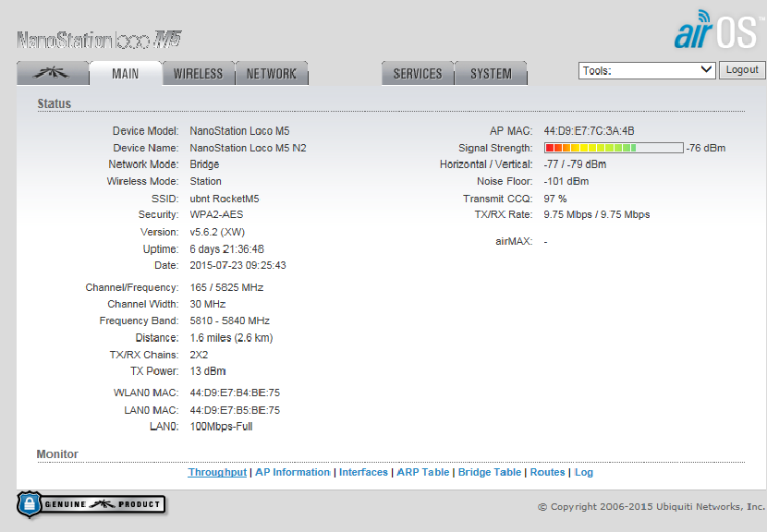Open the ARP Table link
Viewport: 767px width, 532px height.
click(423, 472)
